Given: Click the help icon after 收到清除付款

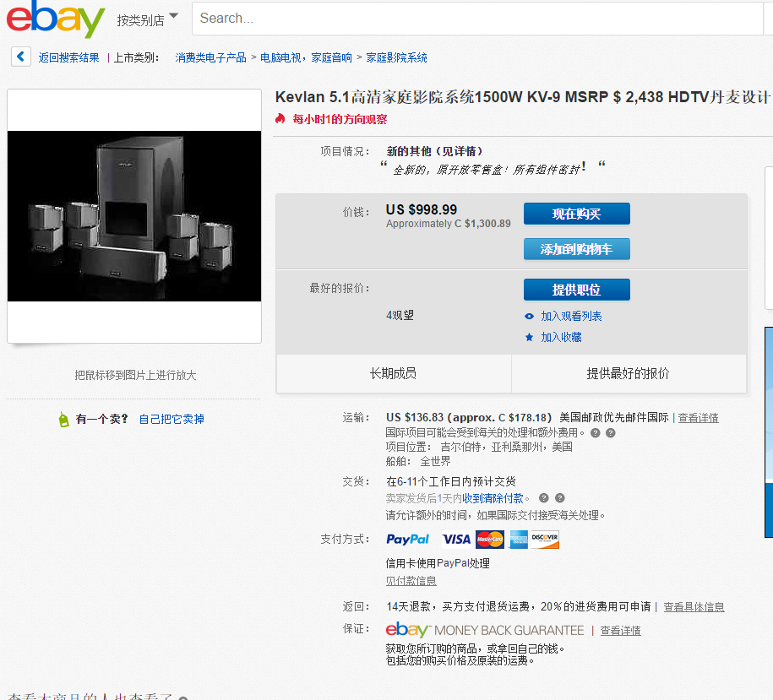Looking at the screenshot, I should (x=544, y=498).
